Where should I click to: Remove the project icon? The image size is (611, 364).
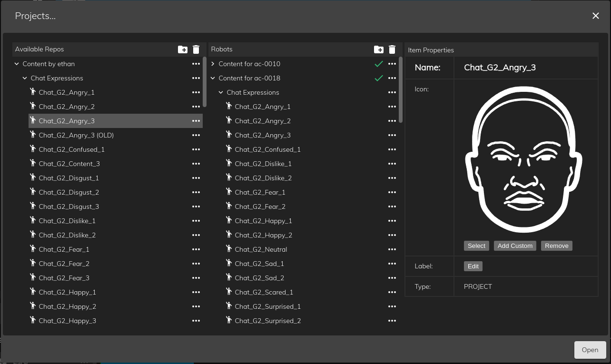[557, 246]
